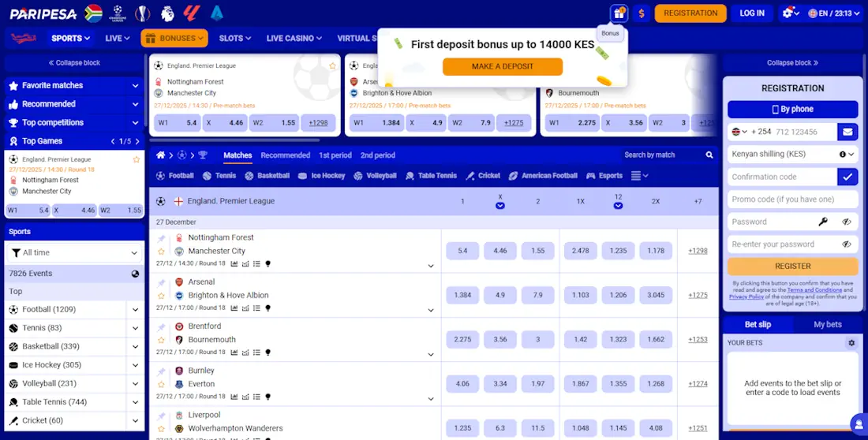This screenshot has width=868, height=440.
Task: Switch to 1st period tab
Action: coord(335,155)
